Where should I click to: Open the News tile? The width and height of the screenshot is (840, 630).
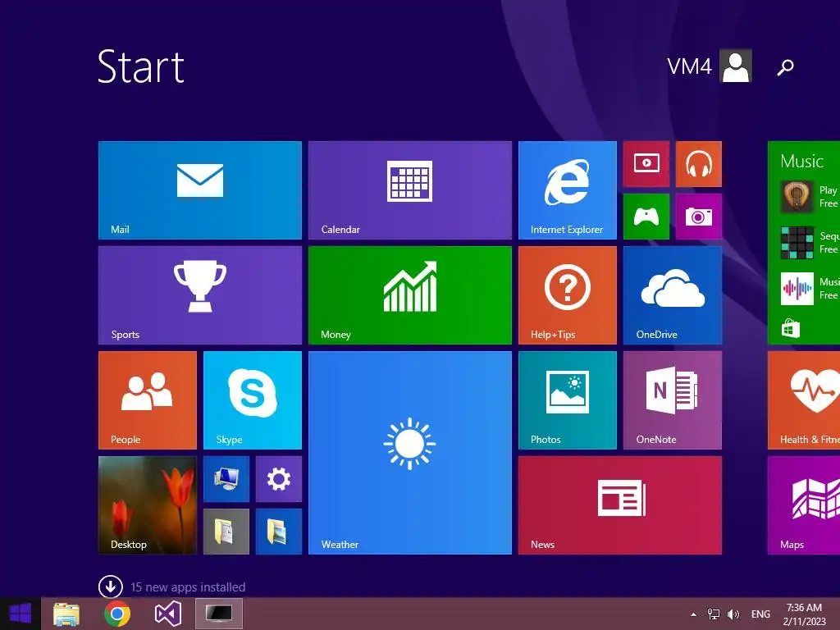(620, 505)
